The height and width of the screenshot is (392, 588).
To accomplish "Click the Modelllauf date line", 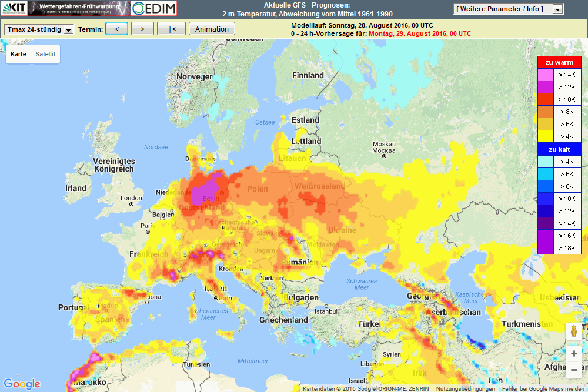I will pos(362,25).
